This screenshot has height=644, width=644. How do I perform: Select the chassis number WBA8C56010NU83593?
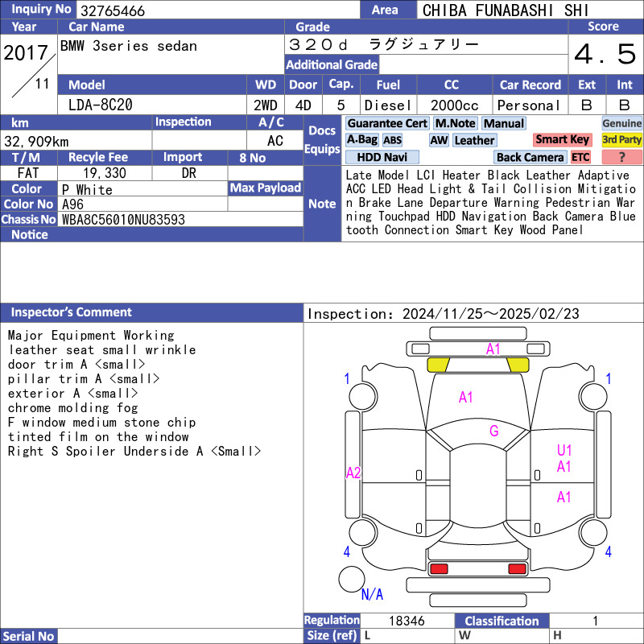click(123, 219)
